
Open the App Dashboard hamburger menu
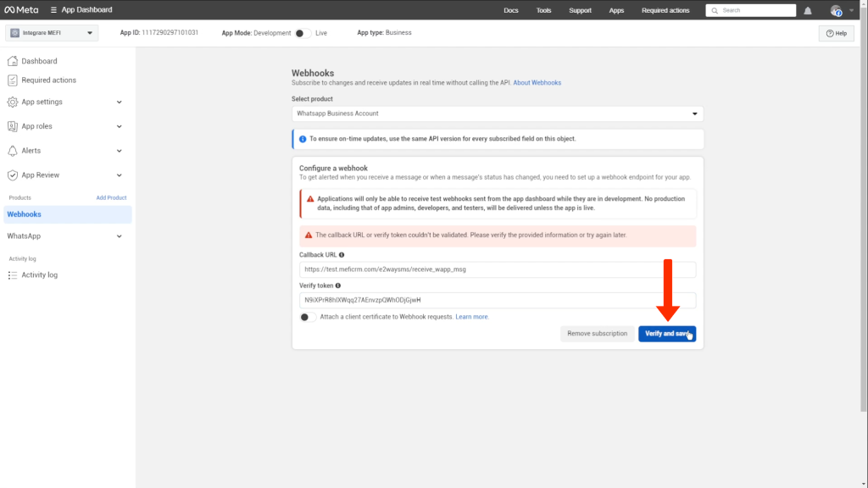click(53, 10)
